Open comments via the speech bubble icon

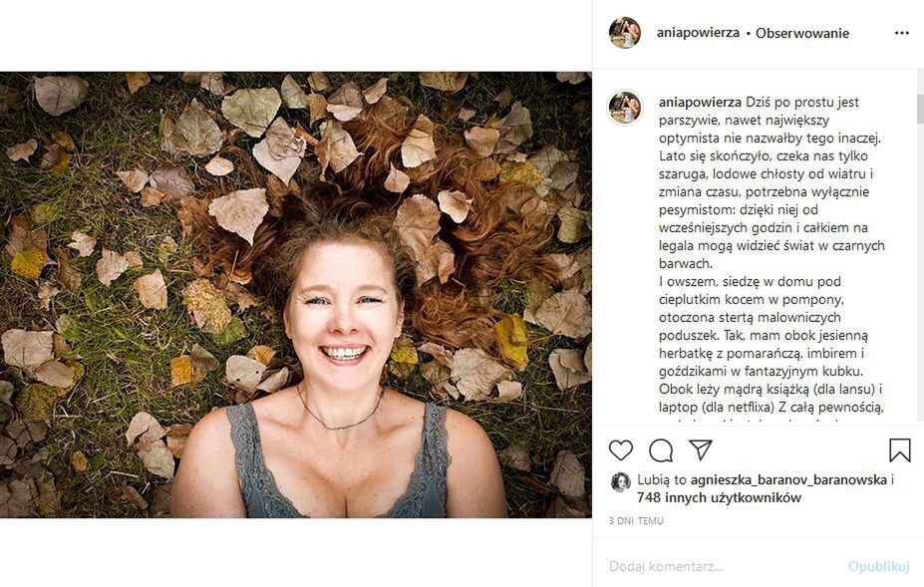point(661,450)
